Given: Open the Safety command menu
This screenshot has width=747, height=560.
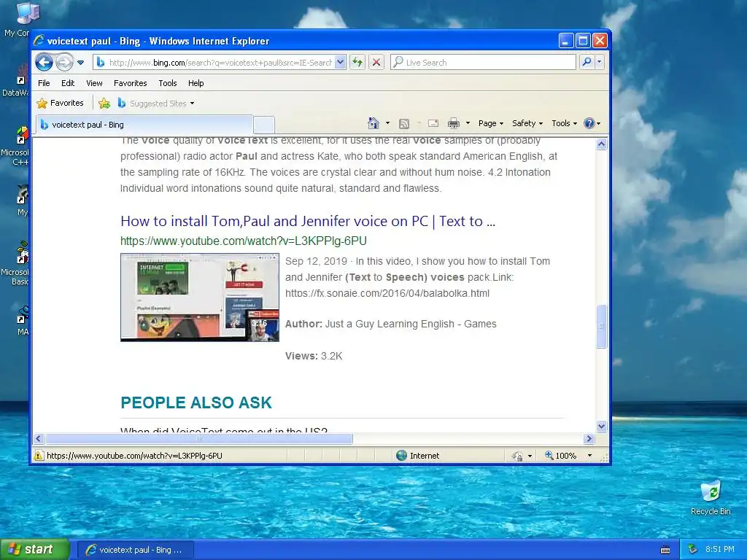Looking at the screenshot, I should tap(527, 123).
